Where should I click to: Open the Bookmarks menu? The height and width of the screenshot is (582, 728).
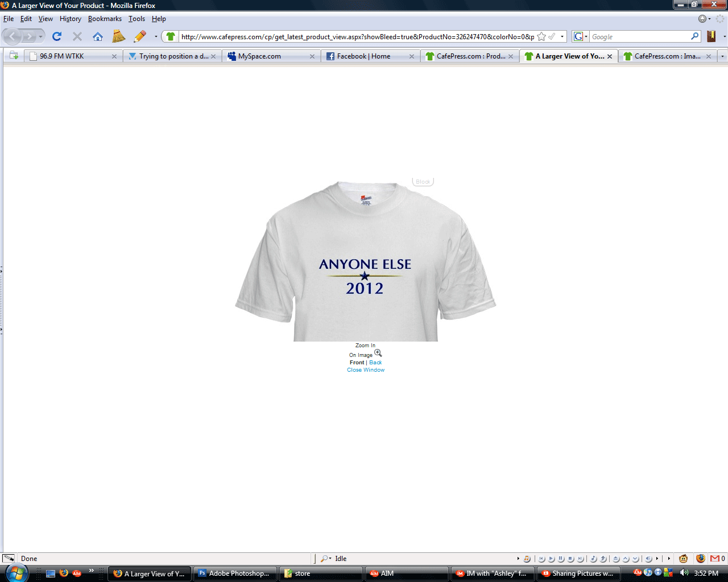[x=105, y=19]
